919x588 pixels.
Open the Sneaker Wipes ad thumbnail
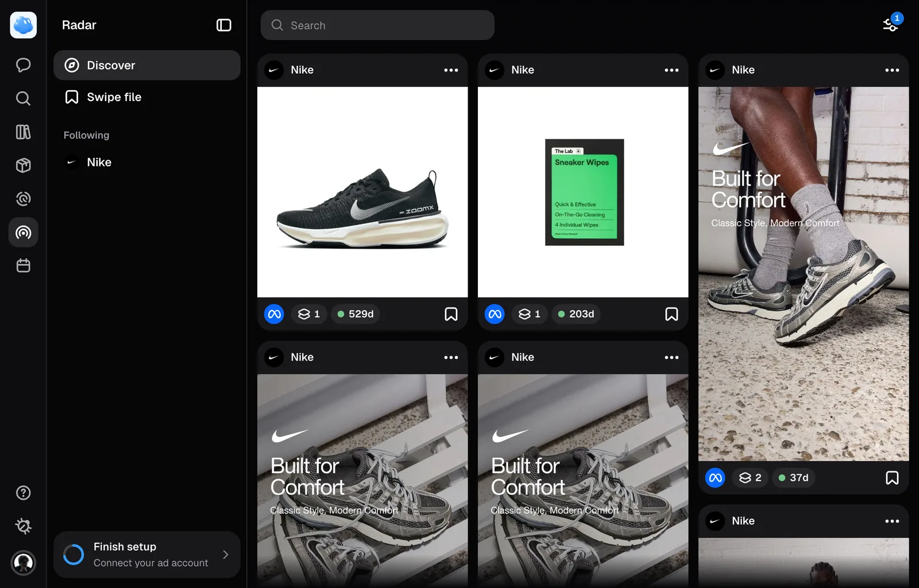click(583, 192)
